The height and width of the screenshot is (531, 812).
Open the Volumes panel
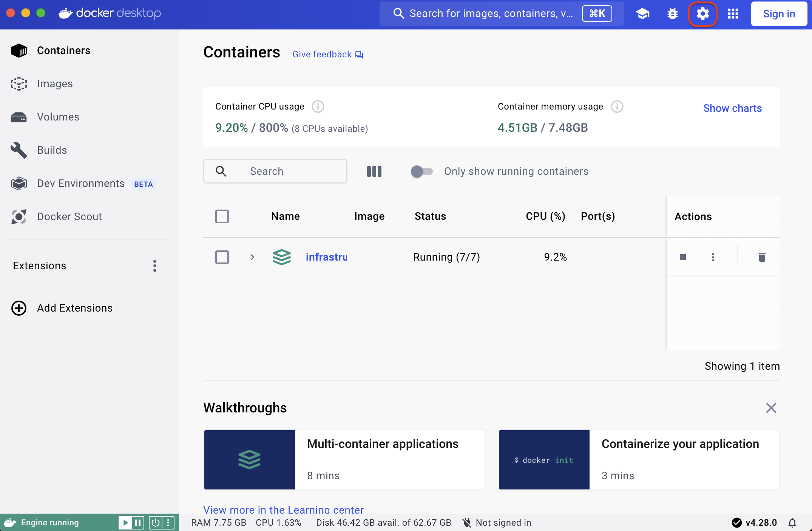pos(58,117)
